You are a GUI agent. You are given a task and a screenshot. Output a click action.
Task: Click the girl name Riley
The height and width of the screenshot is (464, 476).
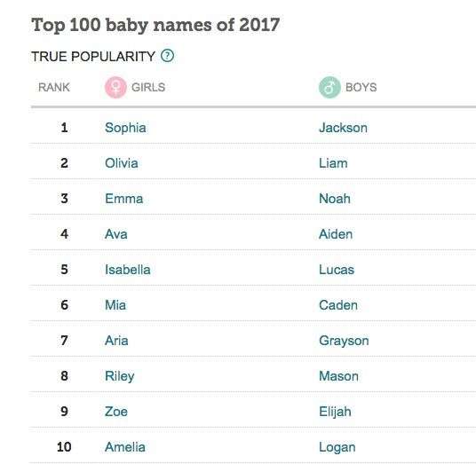[120, 377]
